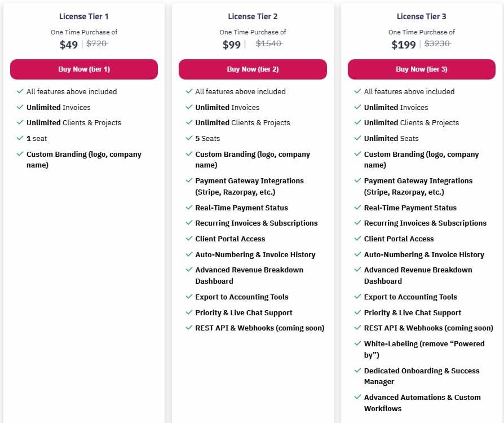
Task: Click Tier 3's Export to Accounting Tools checkmark
Action: pyautogui.click(x=358, y=297)
